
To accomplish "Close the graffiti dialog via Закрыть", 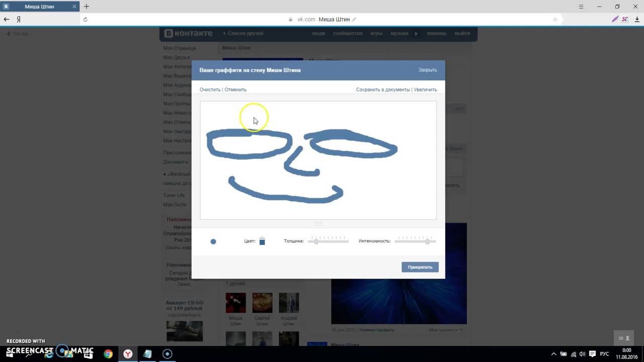I will point(428,70).
